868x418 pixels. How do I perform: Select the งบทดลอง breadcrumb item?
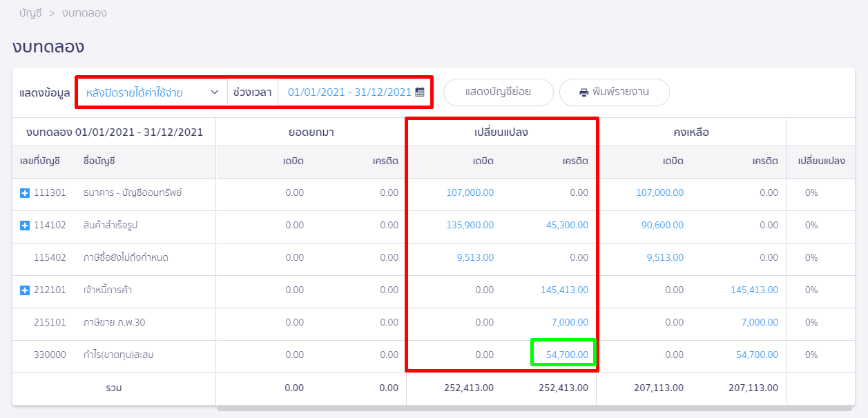[84, 13]
